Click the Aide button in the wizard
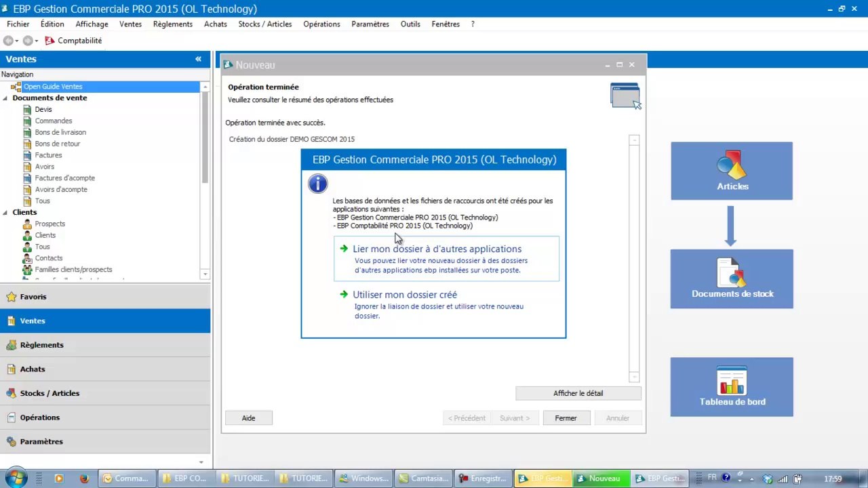 [249, 418]
